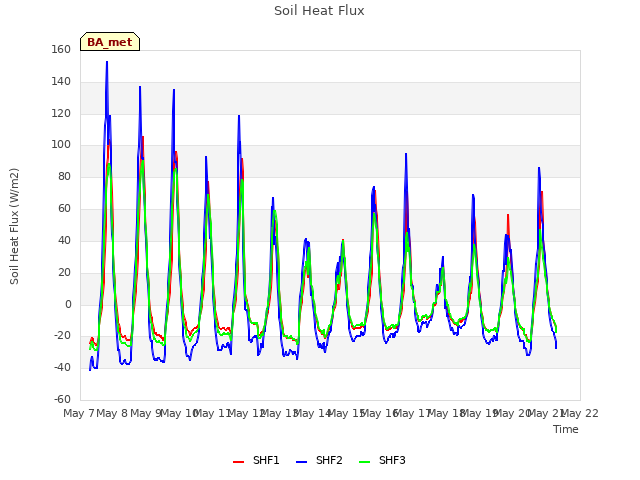Toggle SHF1 series in legend

pyautogui.click(x=256, y=460)
